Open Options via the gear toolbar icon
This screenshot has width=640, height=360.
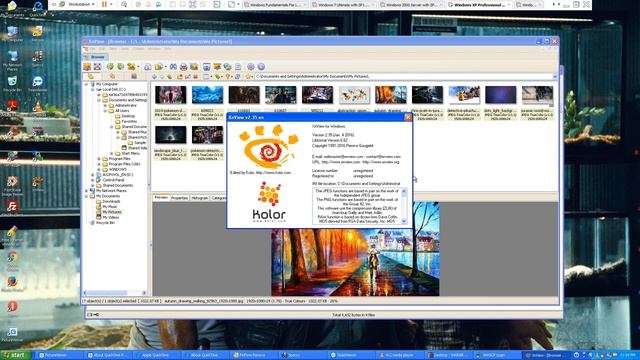[251, 67]
